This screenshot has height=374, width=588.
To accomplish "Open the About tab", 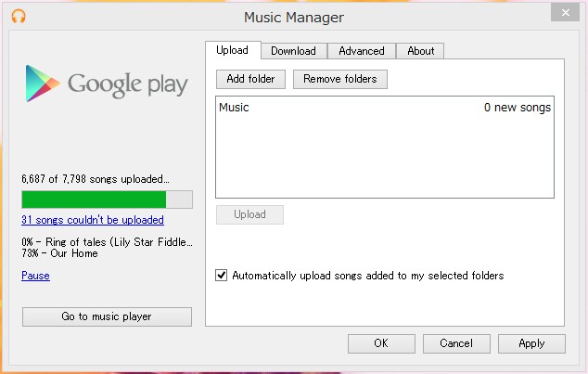I will pyautogui.click(x=421, y=51).
